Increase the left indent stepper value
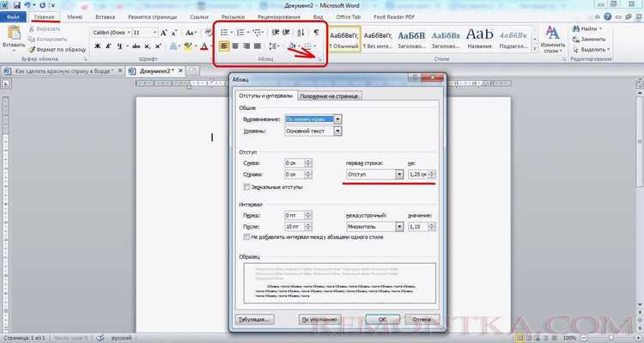The width and height of the screenshot is (644, 343). (x=308, y=162)
